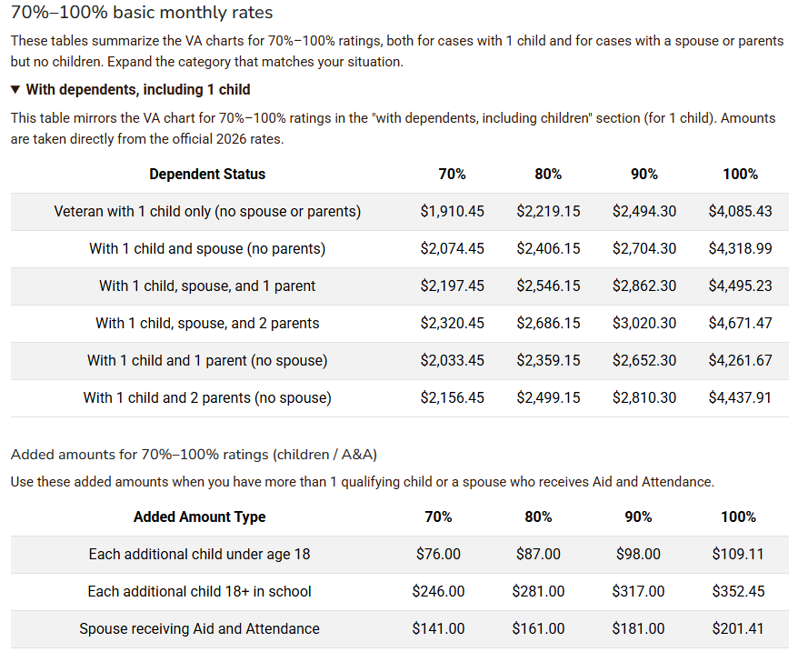The image size is (798, 672).
Task: Click the disclosure triangle next to dependents heading
Action: (15, 90)
